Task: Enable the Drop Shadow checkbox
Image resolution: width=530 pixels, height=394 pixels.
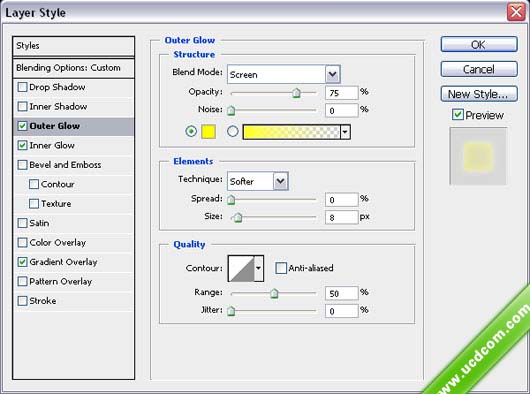Action: [22, 87]
